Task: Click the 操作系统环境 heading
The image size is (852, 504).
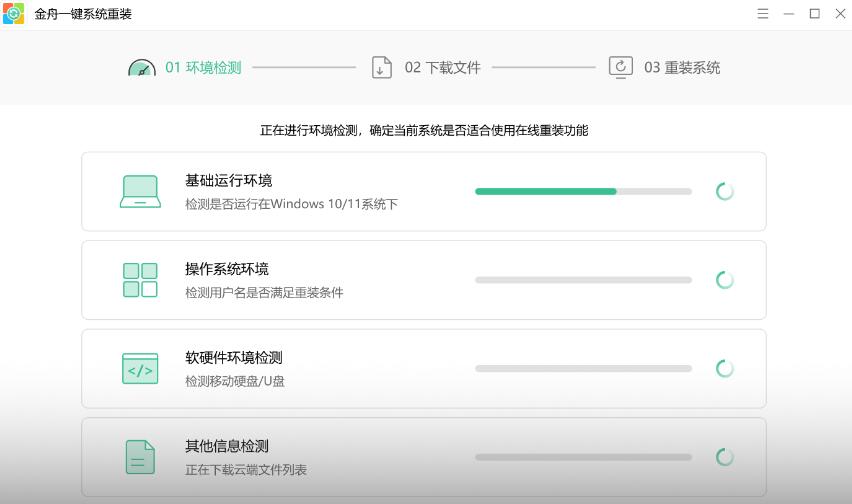Action: click(227, 269)
